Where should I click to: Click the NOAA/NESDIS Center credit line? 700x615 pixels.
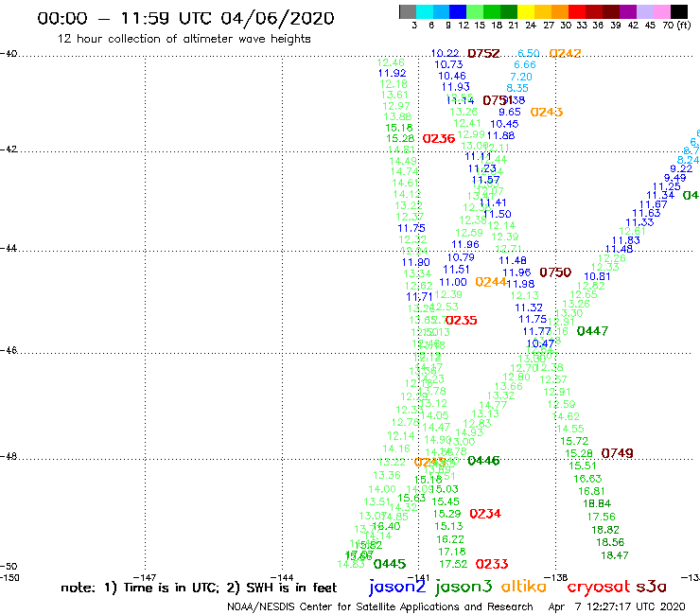tap(380, 607)
